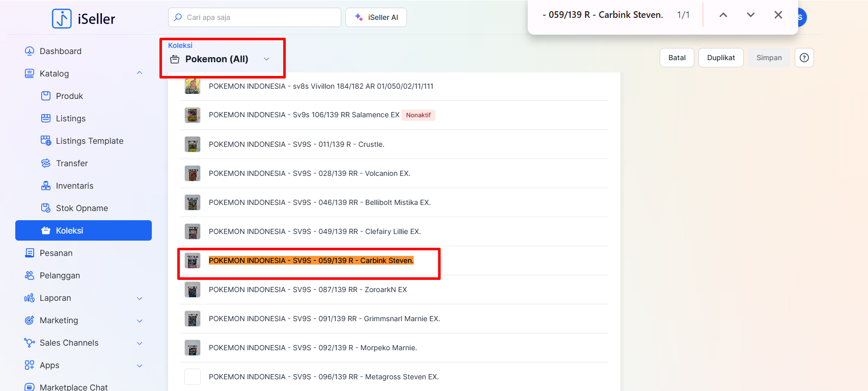Click the Stok Opname icon

[x=46, y=208]
